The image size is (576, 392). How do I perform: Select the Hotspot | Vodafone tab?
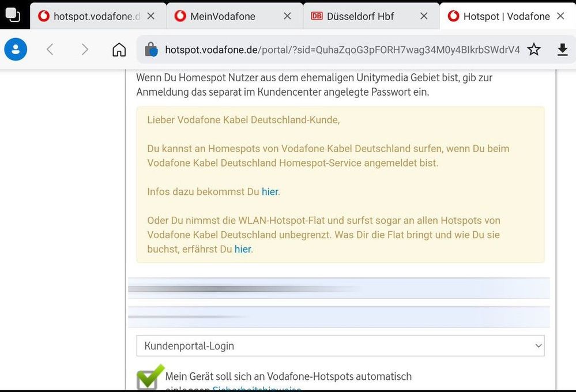point(506,16)
